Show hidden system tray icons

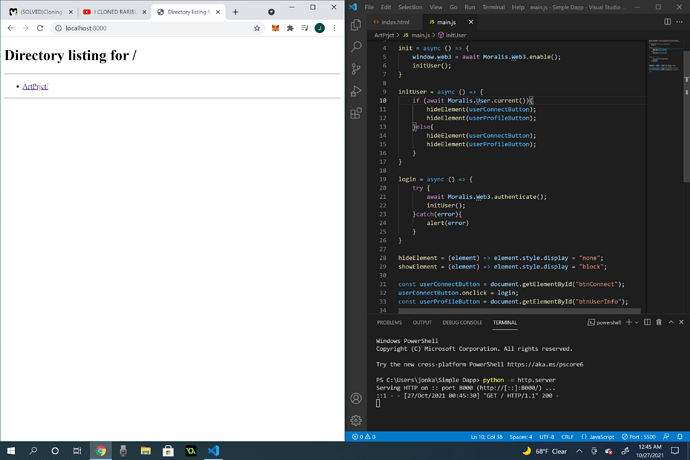[x=580, y=451]
